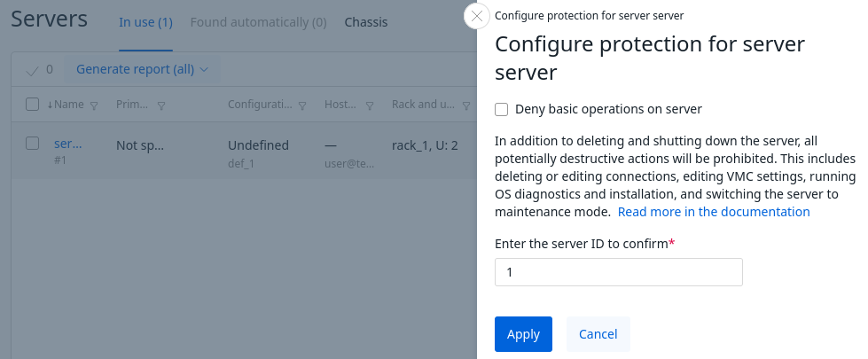Viewport: 868px width, 359px height.
Task: Open the server name link in the table
Action: tap(67, 144)
